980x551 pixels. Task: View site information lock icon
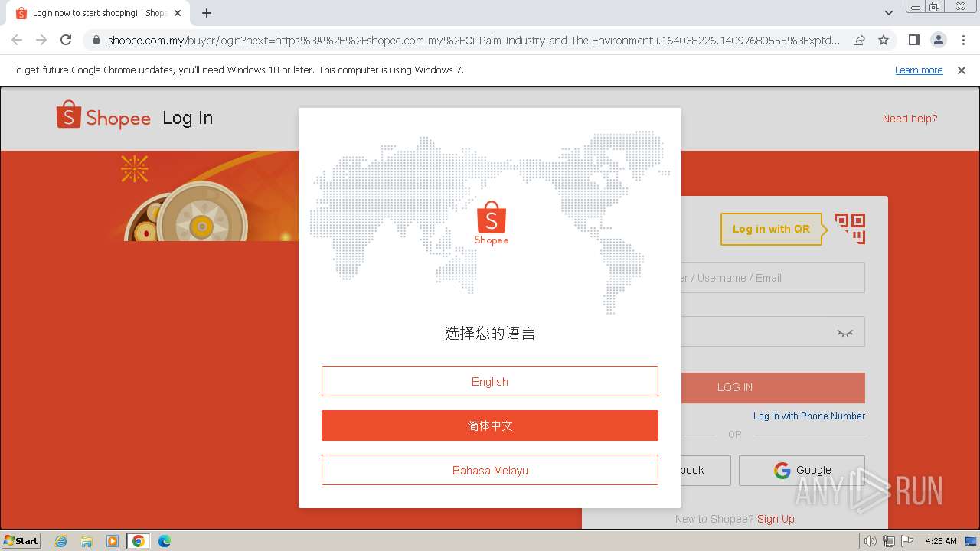click(x=96, y=40)
